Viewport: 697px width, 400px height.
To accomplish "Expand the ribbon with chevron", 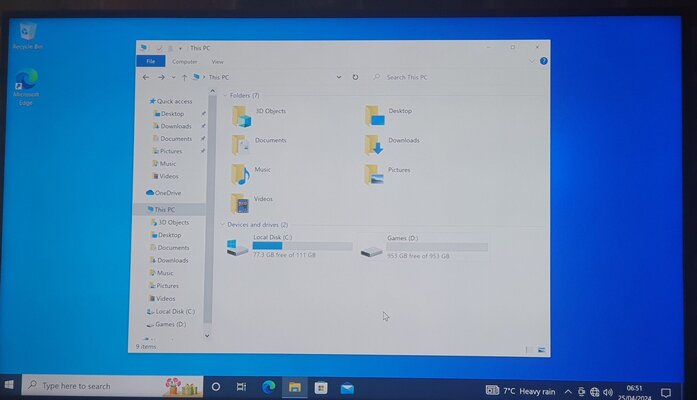I will pyautogui.click(x=531, y=61).
